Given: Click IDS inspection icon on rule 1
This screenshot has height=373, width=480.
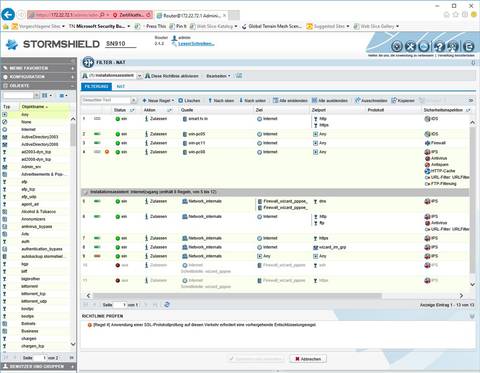Looking at the screenshot, I should coord(427,119).
